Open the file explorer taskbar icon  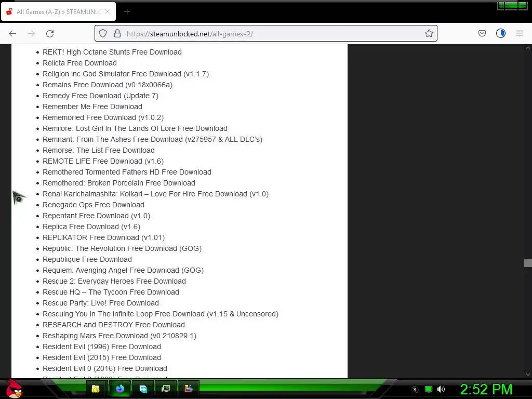coord(96,389)
